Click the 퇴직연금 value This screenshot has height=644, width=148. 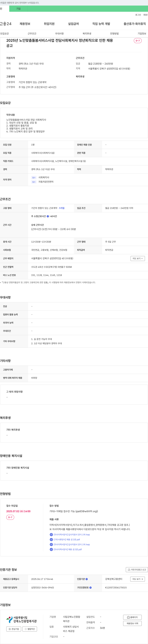[109, 250]
